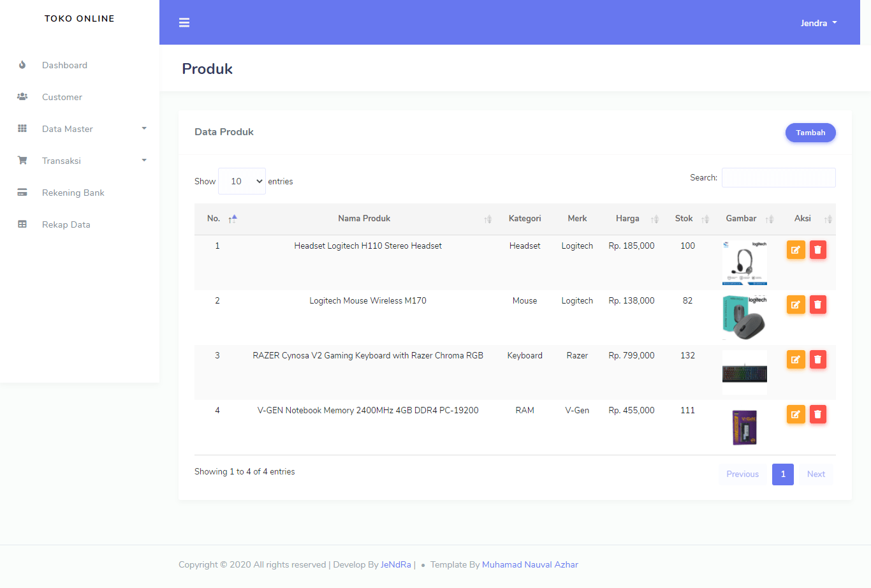Delete the Headset Logitech H110 product

(x=818, y=250)
